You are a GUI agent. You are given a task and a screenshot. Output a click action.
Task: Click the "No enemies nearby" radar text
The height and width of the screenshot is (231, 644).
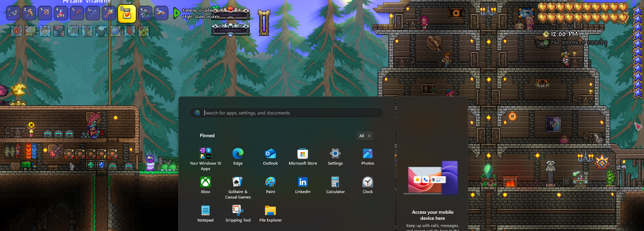click(579, 42)
